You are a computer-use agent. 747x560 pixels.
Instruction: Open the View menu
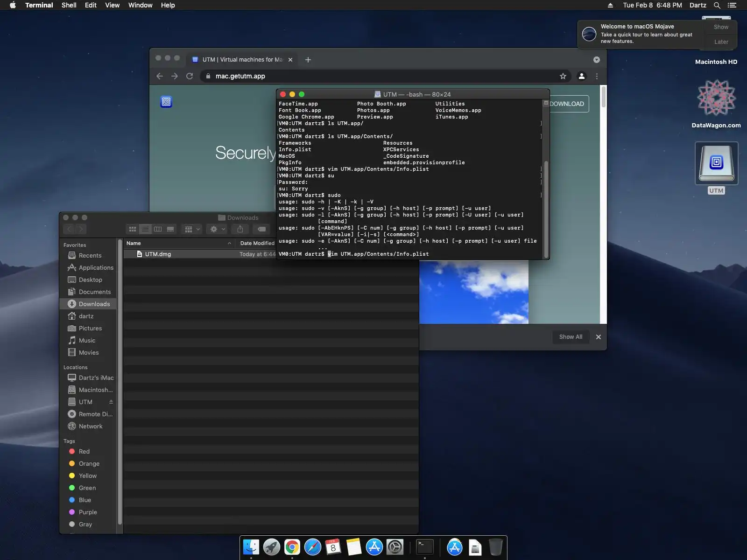point(112,5)
